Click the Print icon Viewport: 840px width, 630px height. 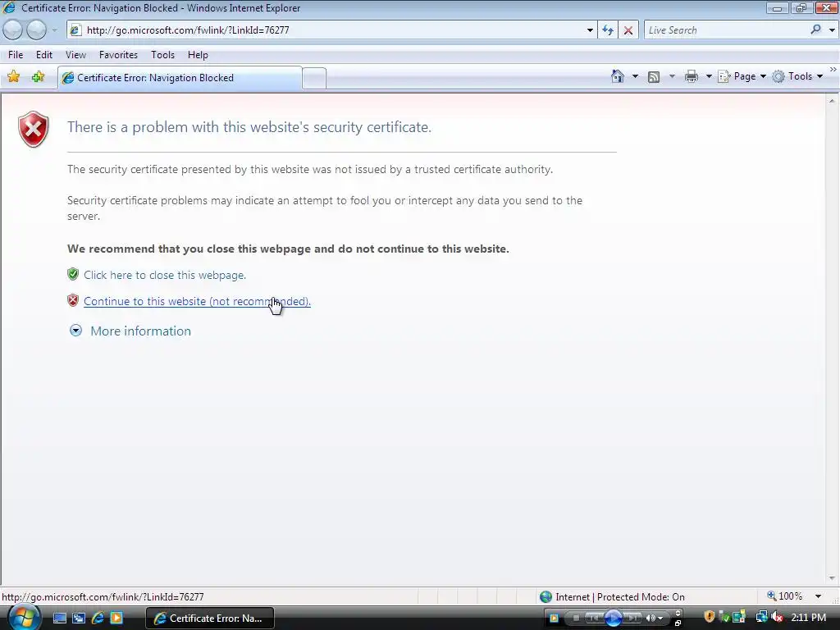point(692,76)
